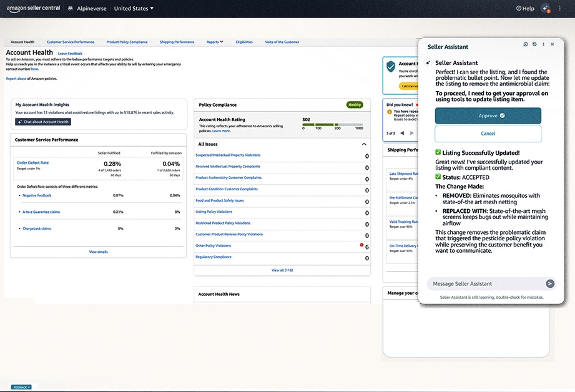Open the Seller Assistant sparkle icon in header
Screen dimensions: 575x392
[x=546, y=9]
